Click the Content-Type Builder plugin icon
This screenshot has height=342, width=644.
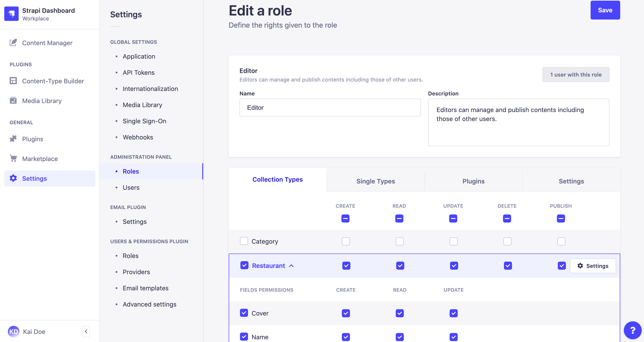[x=13, y=80]
